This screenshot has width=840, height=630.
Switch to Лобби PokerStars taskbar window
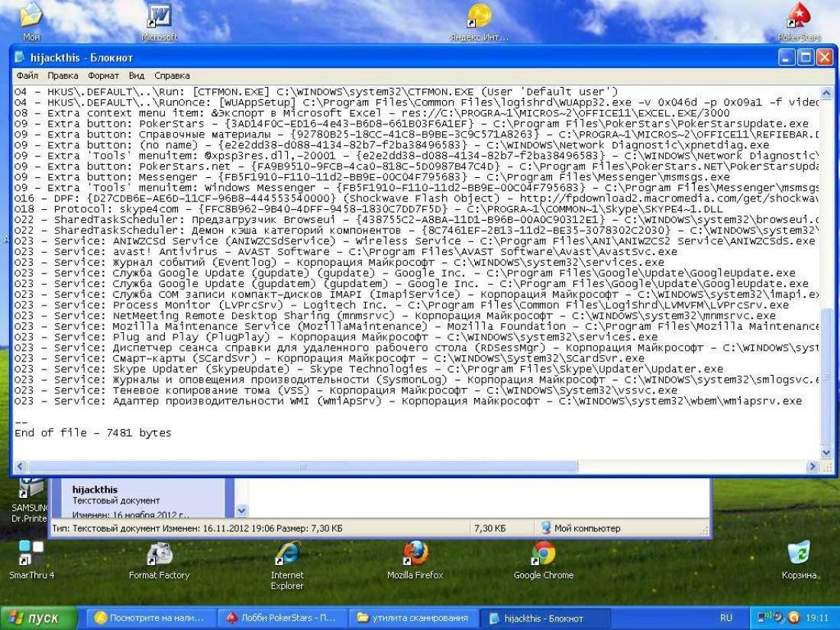283,619
